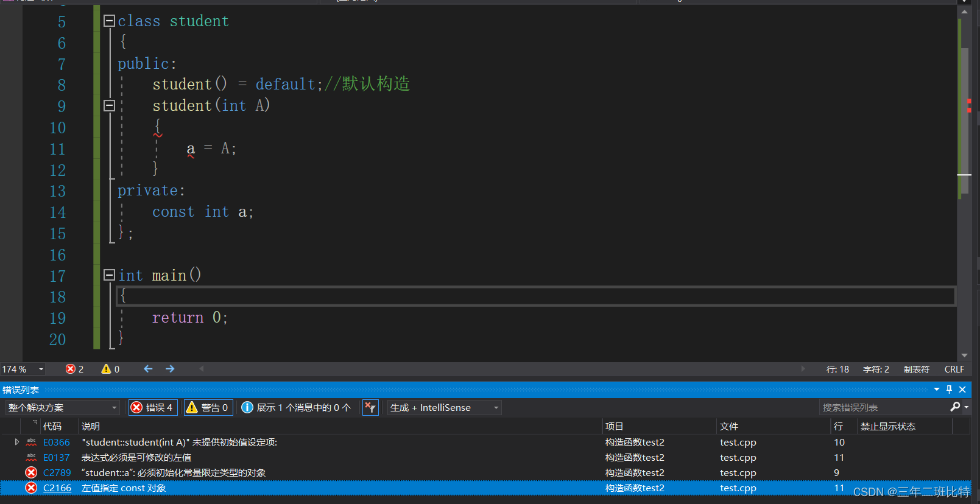
Task: Click test.cpp file cell in the C2789 row
Action: [x=738, y=473]
